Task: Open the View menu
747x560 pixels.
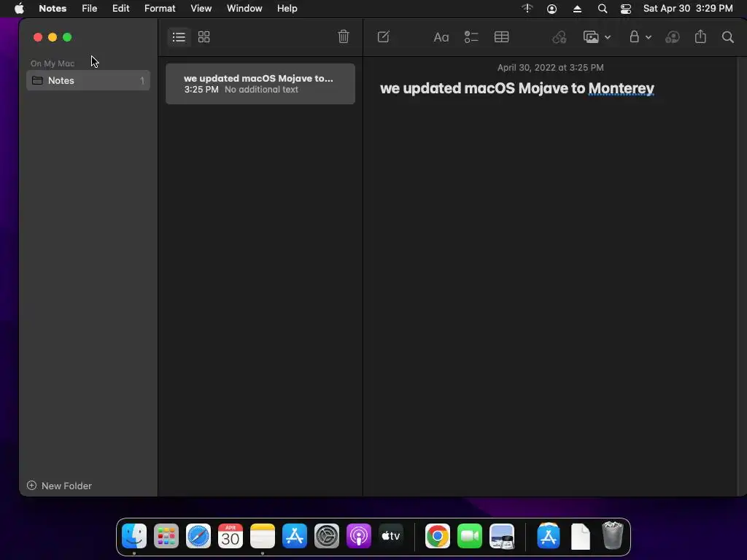Action: click(x=201, y=8)
